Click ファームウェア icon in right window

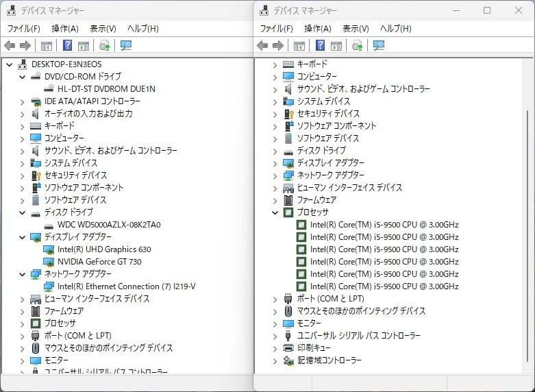pyautogui.click(x=288, y=200)
